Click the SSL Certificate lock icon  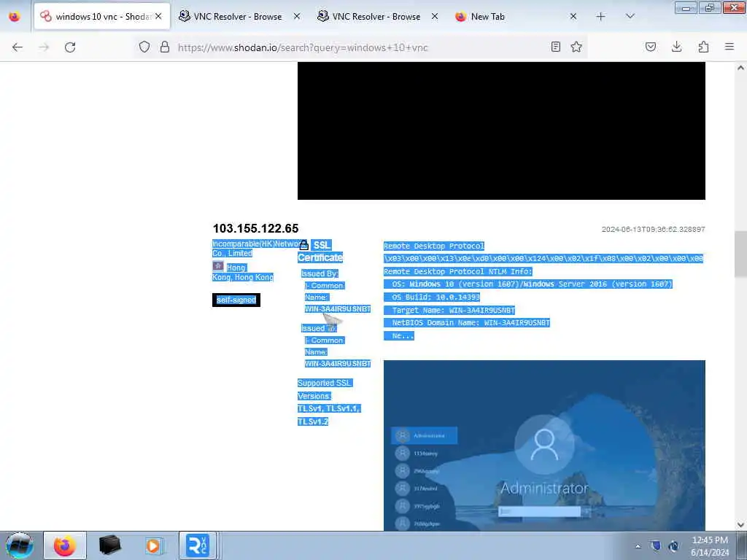304,245
